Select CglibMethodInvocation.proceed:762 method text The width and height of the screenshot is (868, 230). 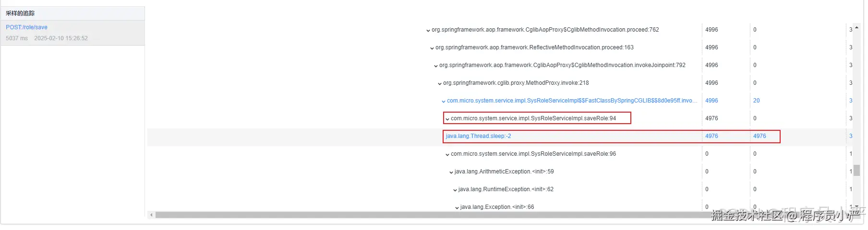545,30
